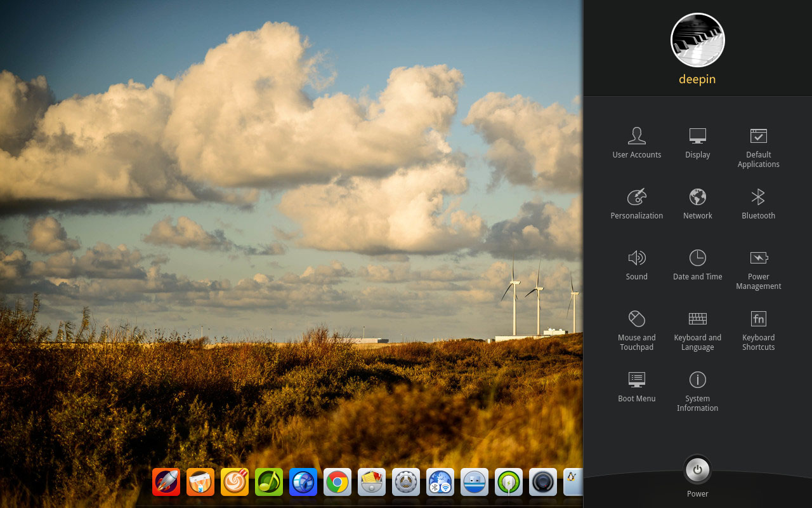Open the orange swirl app in dock

235,483
